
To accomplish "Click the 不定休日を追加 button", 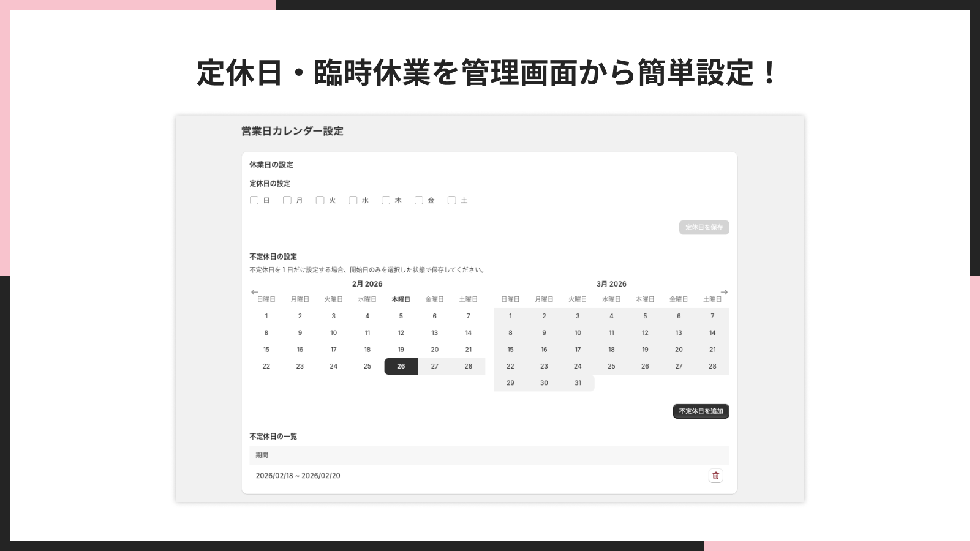I will [x=701, y=411].
